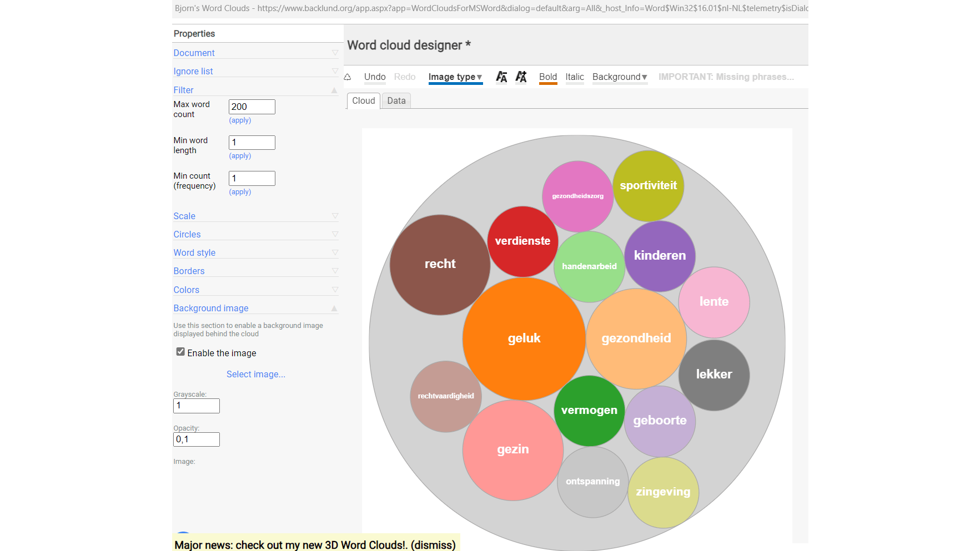This screenshot has height=551, width=980.
Task: Select the green 'vermogen' bubble
Action: pyautogui.click(x=589, y=411)
